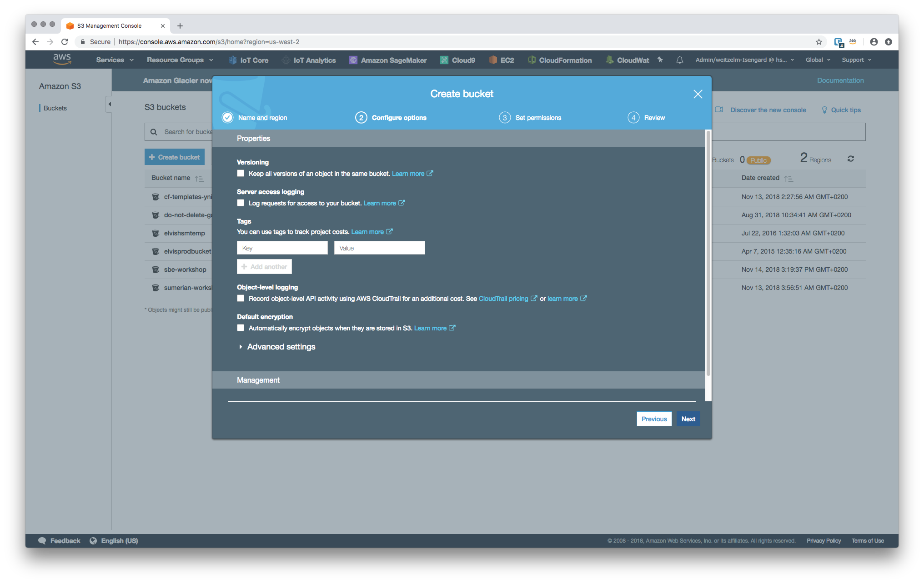Image resolution: width=924 pixels, height=584 pixels.
Task: Enable Versioning checkbox
Action: (241, 173)
